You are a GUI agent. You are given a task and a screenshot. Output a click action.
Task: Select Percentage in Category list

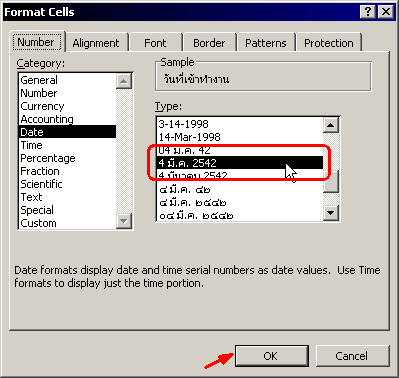point(48,158)
